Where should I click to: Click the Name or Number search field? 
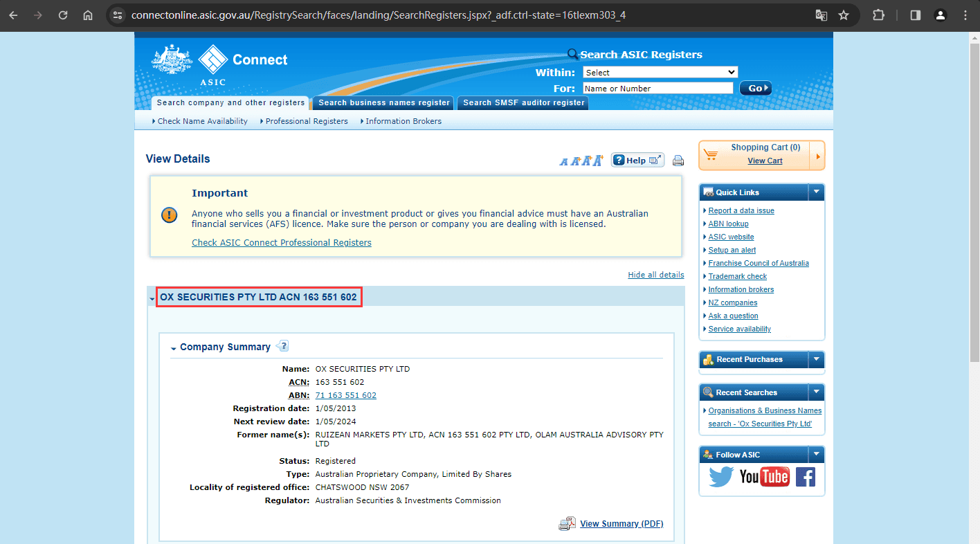(657, 88)
